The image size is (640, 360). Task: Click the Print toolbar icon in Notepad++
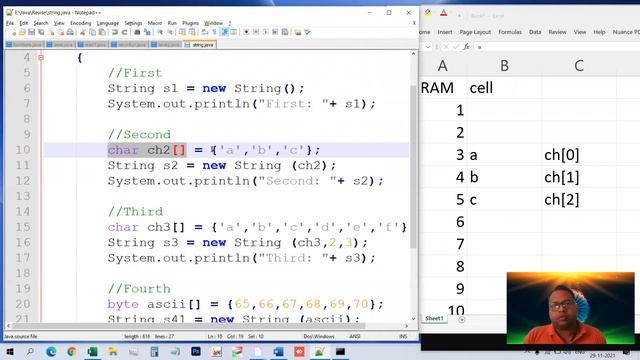(x=70, y=32)
